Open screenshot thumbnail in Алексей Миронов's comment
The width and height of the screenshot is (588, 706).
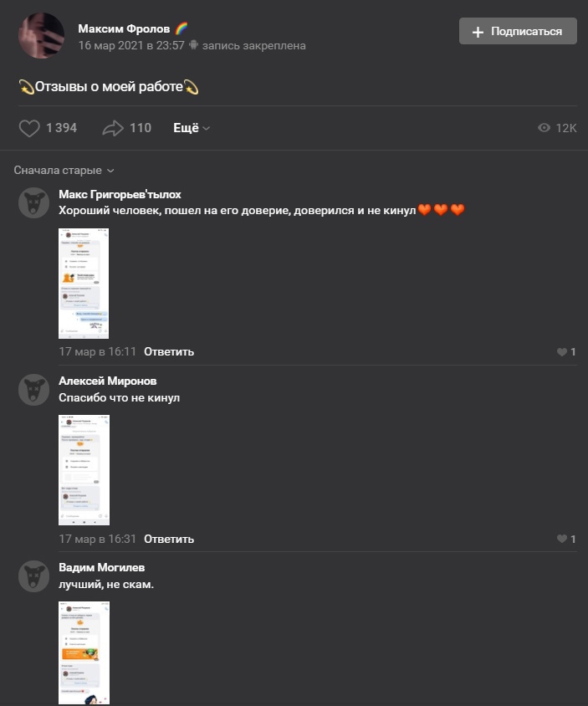[x=84, y=470]
